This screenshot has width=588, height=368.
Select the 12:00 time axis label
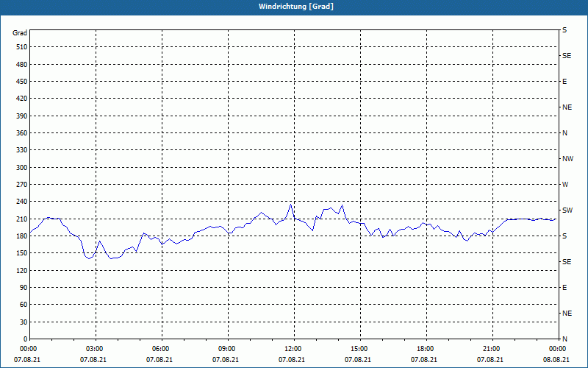293,349
